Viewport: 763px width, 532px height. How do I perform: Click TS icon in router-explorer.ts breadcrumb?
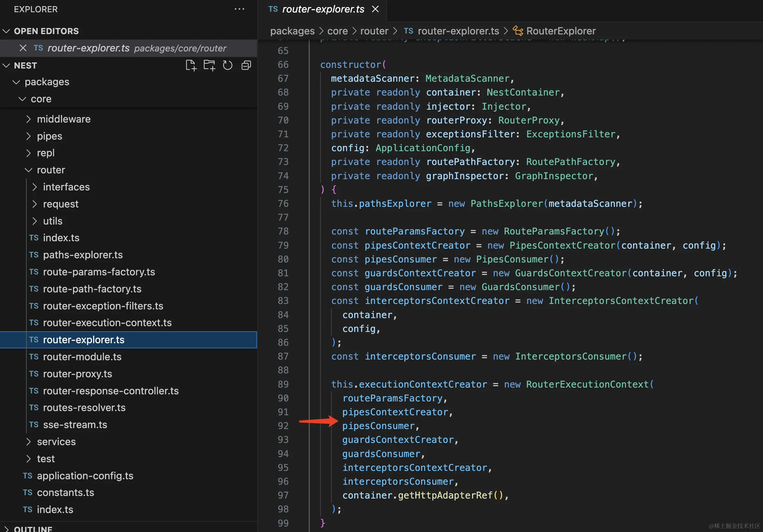(x=409, y=31)
